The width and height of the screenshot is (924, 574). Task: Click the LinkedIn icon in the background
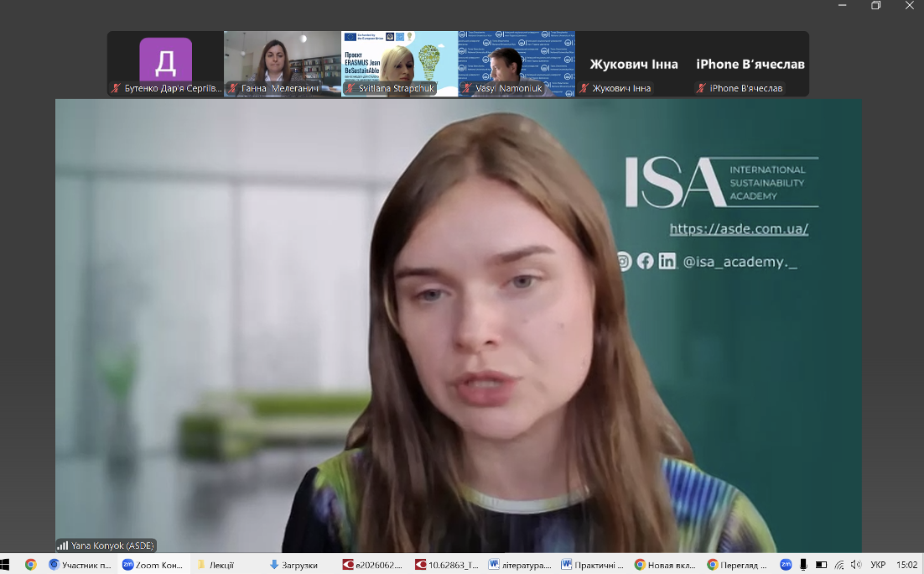[667, 261]
